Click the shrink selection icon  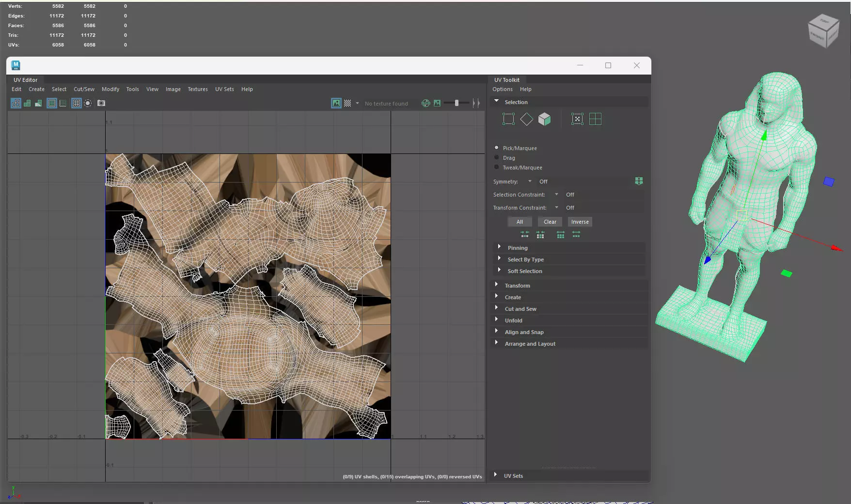(x=525, y=234)
